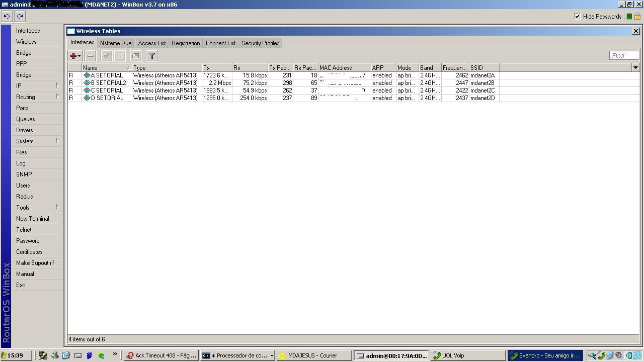Click the Comment toolbar button
Screen dimensions: 644x362
(135, 56)
